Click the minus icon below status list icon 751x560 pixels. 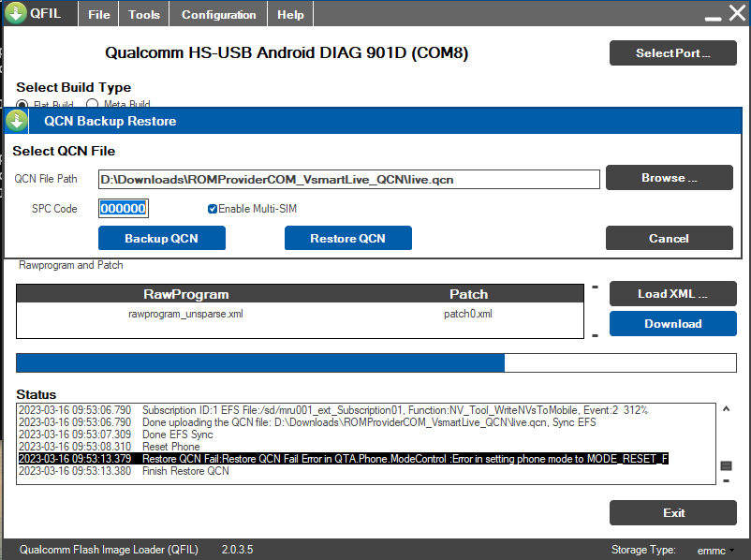coord(726,481)
